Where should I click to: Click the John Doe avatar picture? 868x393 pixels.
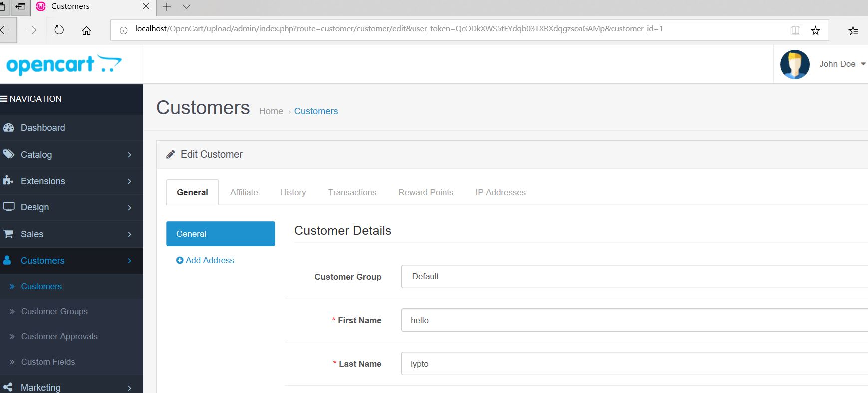795,64
